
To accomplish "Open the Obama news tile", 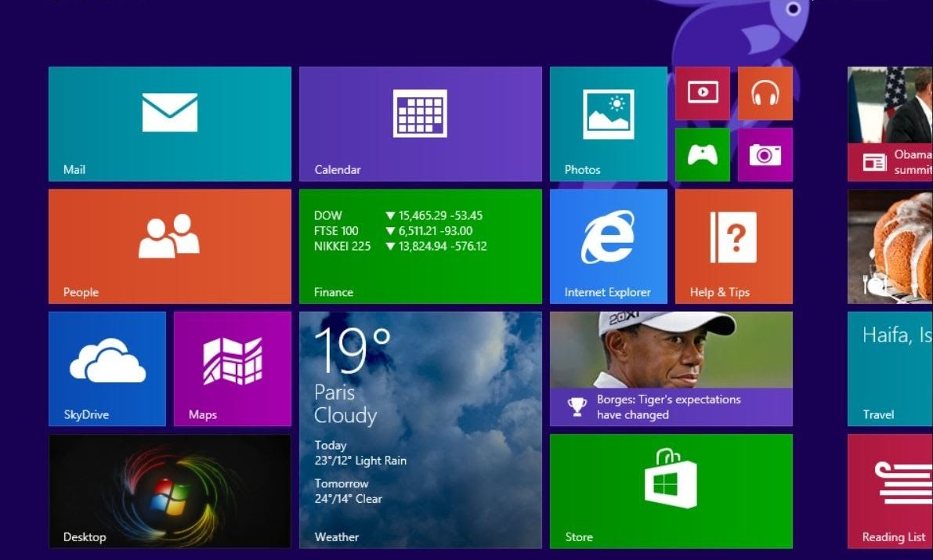I will pyautogui.click(x=890, y=124).
